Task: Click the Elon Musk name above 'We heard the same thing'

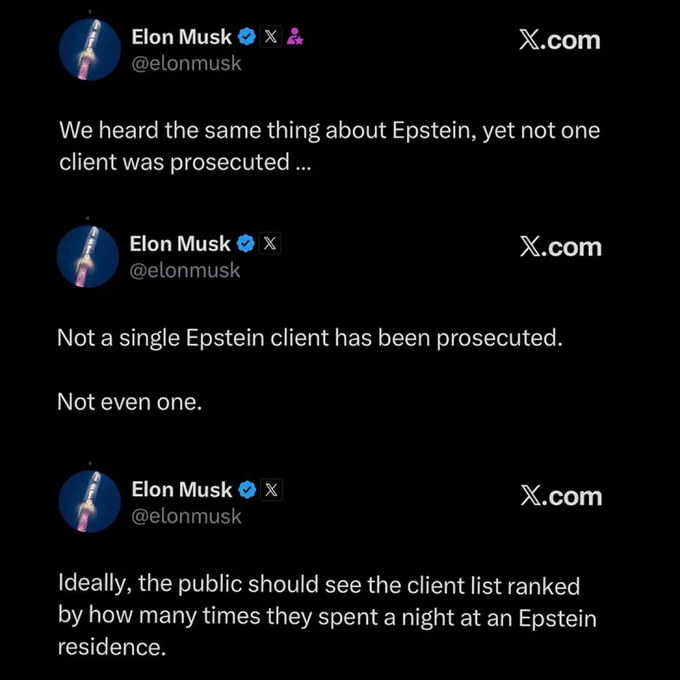Action: (x=181, y=38)
